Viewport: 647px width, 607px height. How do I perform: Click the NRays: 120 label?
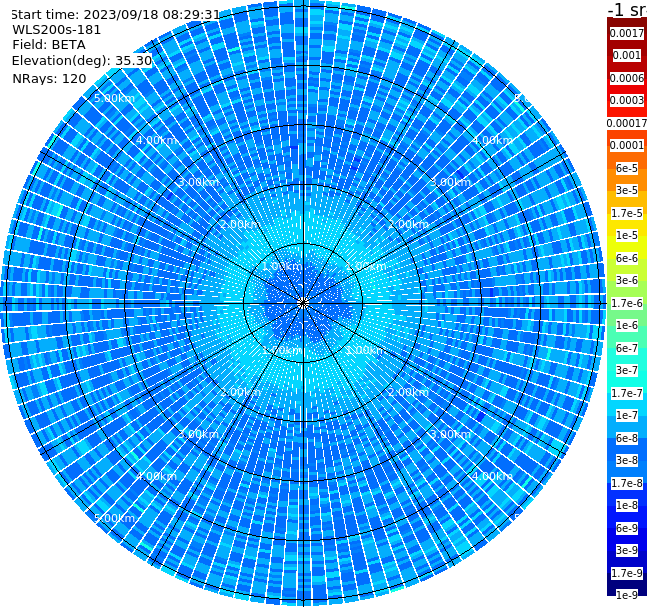[x=49, y=78]
